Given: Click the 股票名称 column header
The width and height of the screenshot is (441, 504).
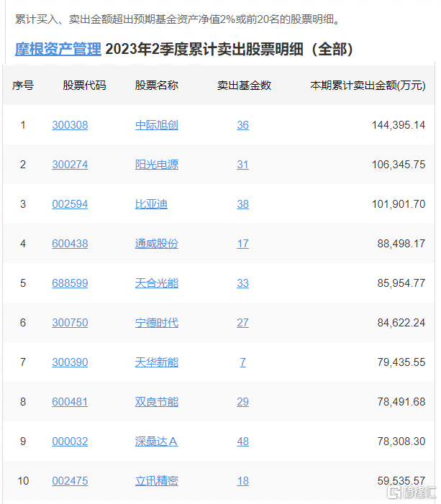Looking at the screenshot, I should (157, 86).
